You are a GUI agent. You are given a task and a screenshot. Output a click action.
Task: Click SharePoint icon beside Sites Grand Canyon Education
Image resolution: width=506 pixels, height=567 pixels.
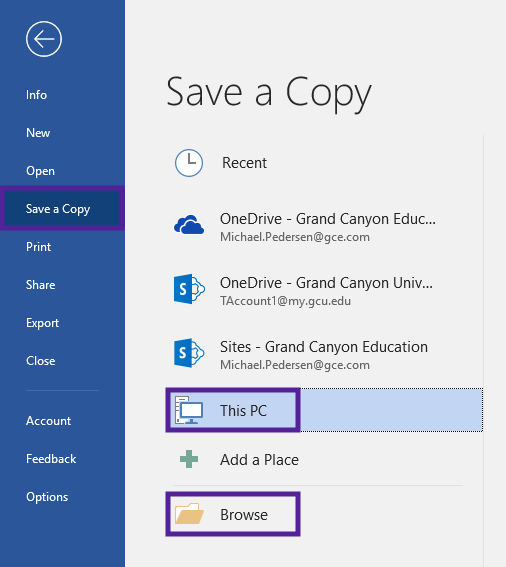[189, 353]
